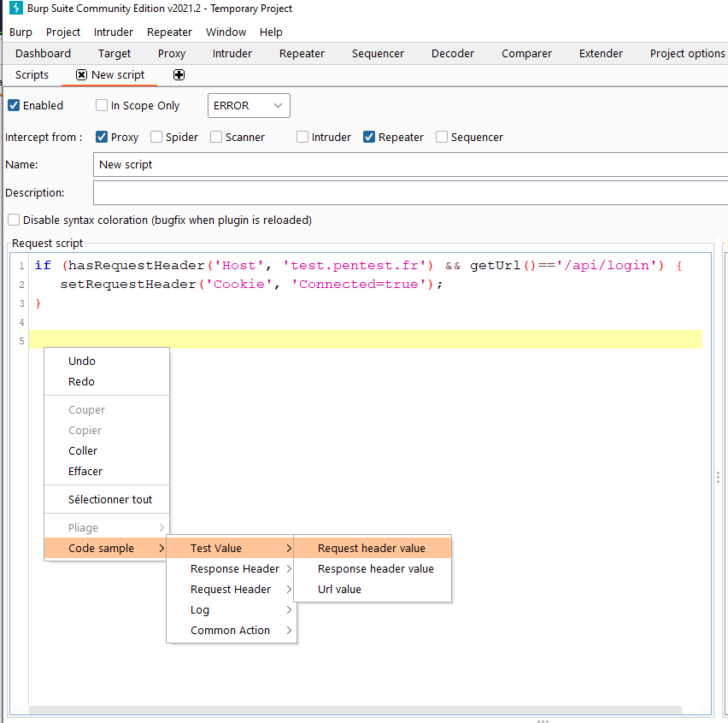Switch to the Proxy tab
Screen dimensions: 728x723
coord(172,53)
